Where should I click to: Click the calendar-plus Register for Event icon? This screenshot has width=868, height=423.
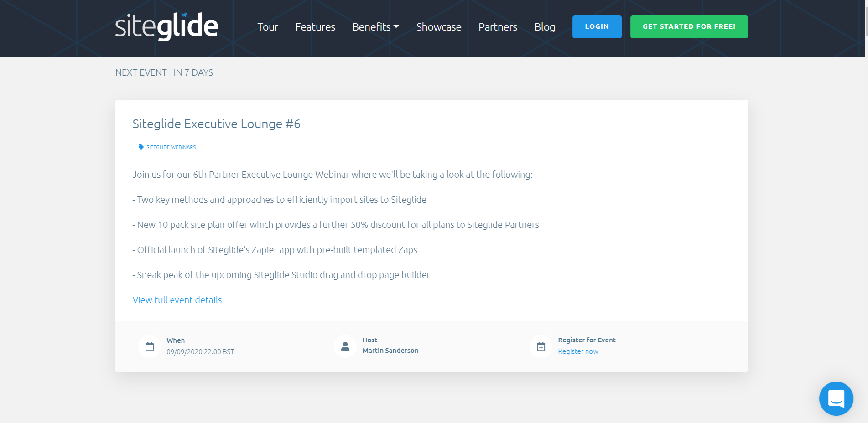[x=541, y=346]
